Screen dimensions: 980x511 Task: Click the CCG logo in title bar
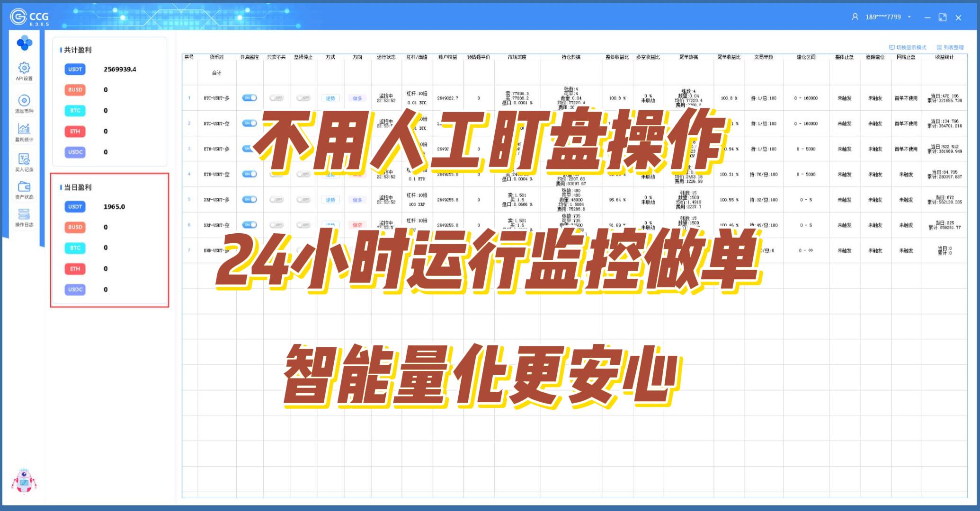[29, 17]
